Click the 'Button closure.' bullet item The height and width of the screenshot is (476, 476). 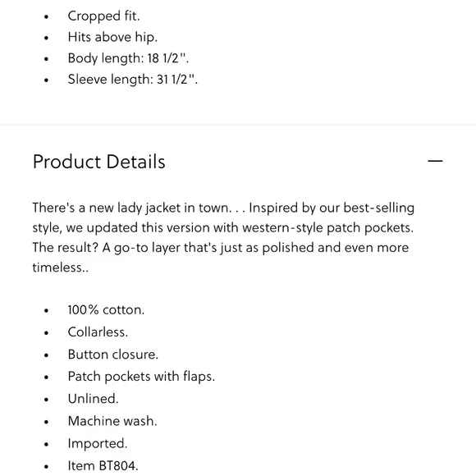[113, 355]
